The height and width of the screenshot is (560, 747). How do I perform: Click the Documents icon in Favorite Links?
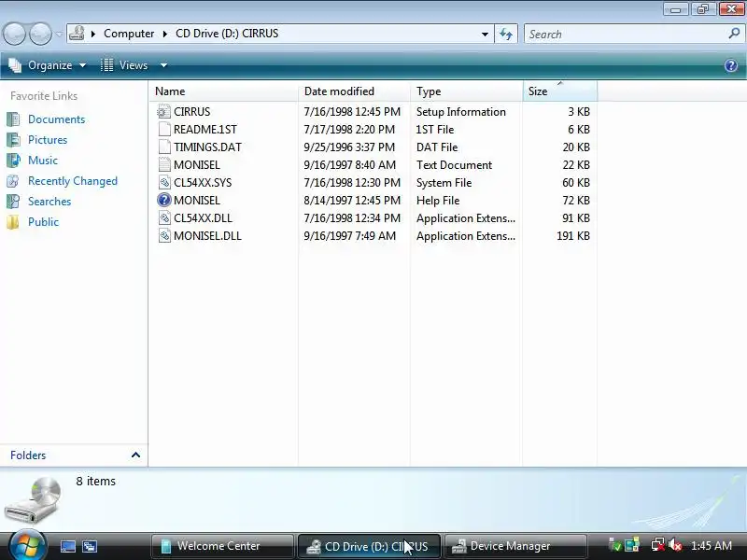click(x=13, y=119)
